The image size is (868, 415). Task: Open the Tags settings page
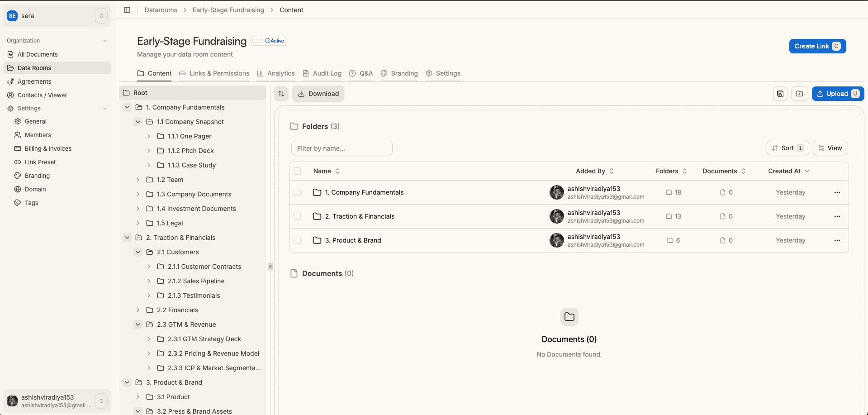pos(31,203)
